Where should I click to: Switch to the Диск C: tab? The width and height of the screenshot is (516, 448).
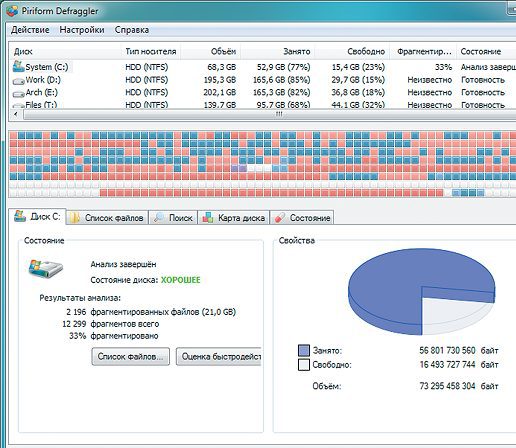point(37,217)
